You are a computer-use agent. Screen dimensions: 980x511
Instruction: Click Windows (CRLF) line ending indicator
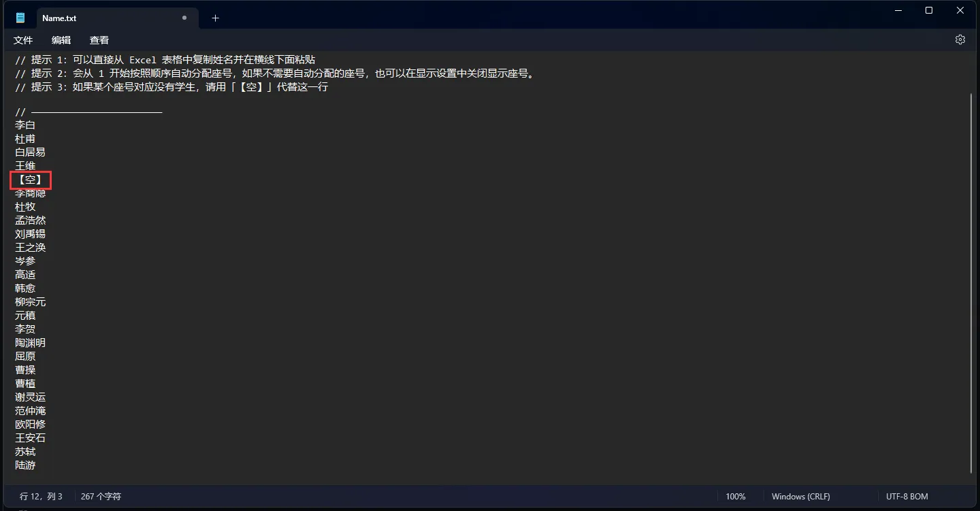[801, 497]
